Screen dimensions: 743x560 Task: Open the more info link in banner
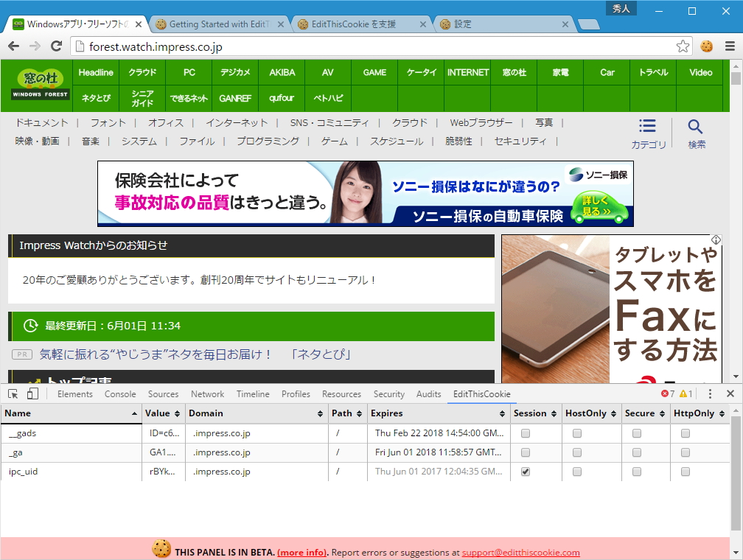(302, 553)
